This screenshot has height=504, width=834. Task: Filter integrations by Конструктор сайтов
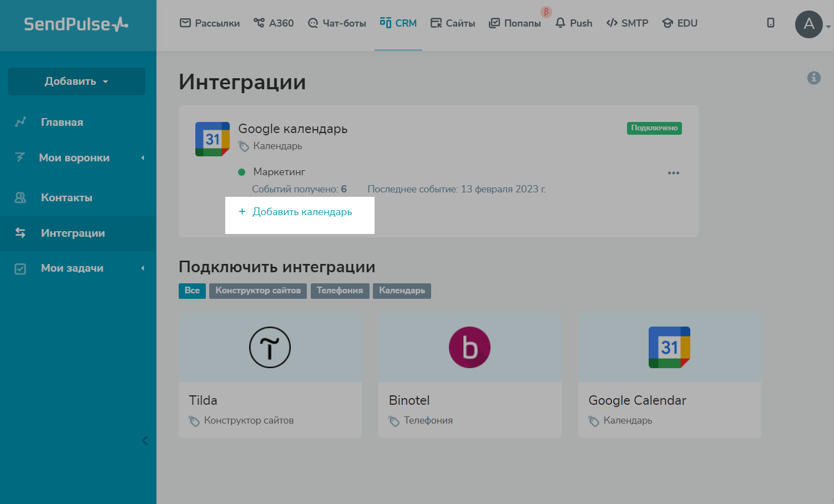257,291
